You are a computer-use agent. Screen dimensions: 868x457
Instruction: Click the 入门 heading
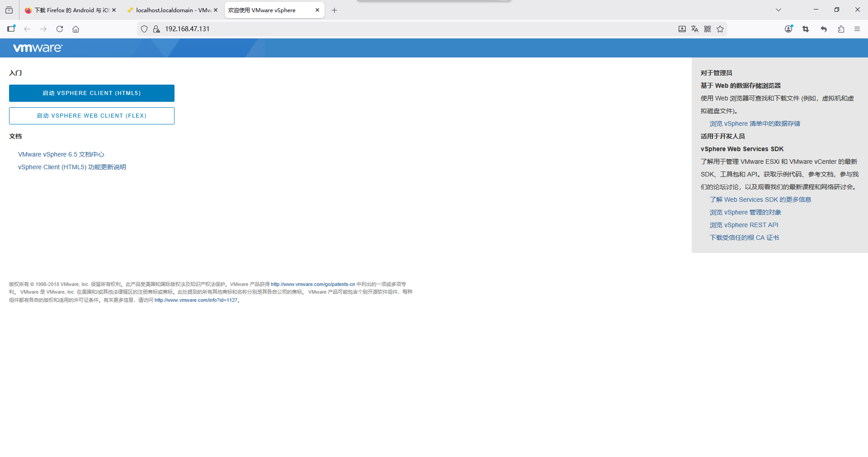coord(15,73)
